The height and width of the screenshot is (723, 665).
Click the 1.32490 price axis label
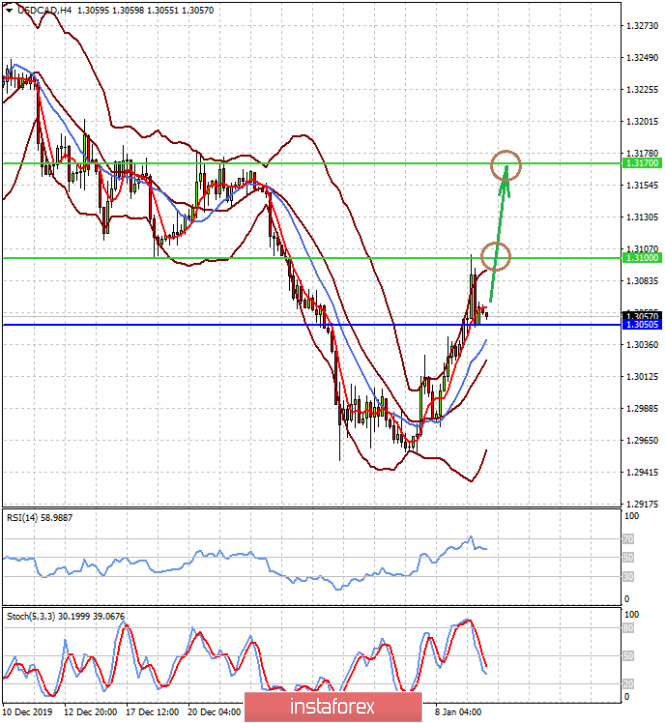tap(642, 58)
